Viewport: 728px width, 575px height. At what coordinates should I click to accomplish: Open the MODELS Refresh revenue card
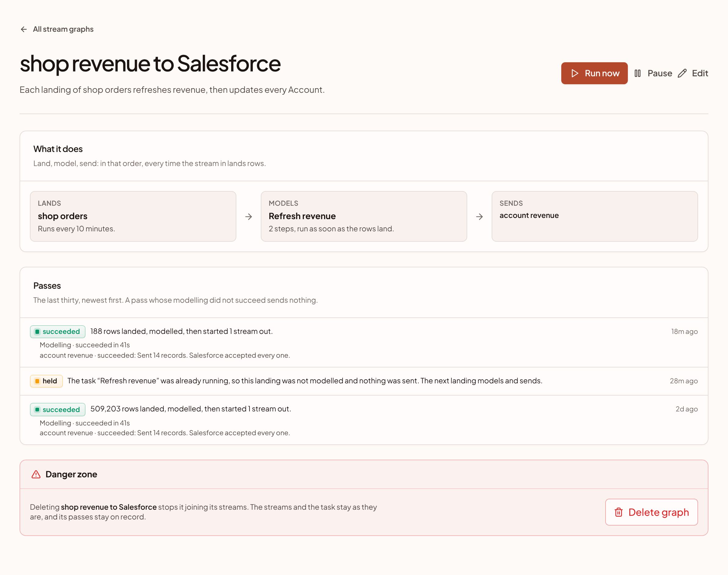tap(364, 216)
